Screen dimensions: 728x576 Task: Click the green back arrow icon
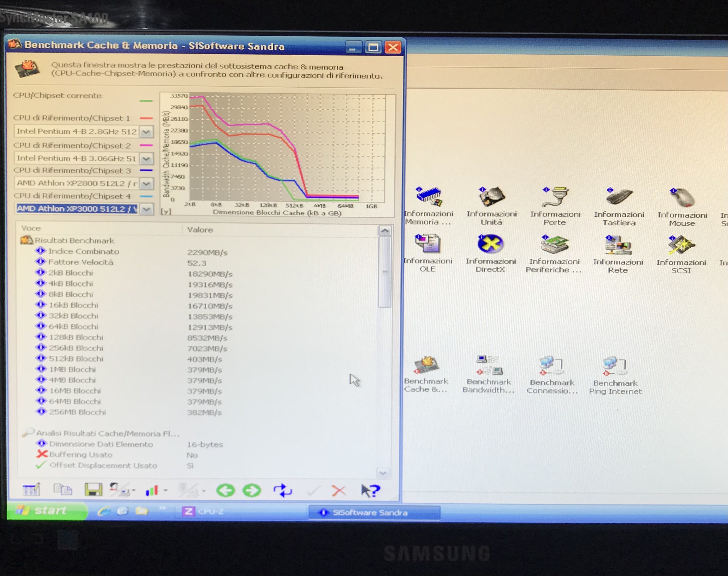pyautogui.click(x=226, y=490)
